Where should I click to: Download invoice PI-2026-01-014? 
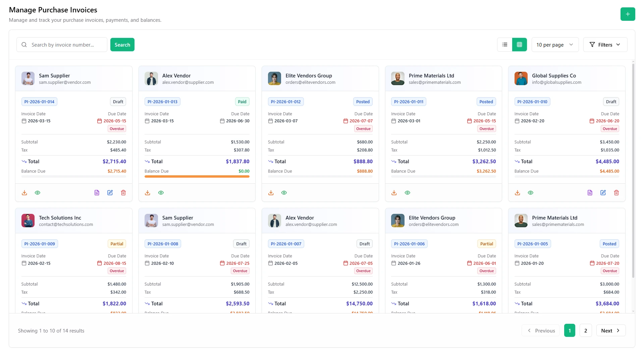pyautogui.click(x=24, y=193)
